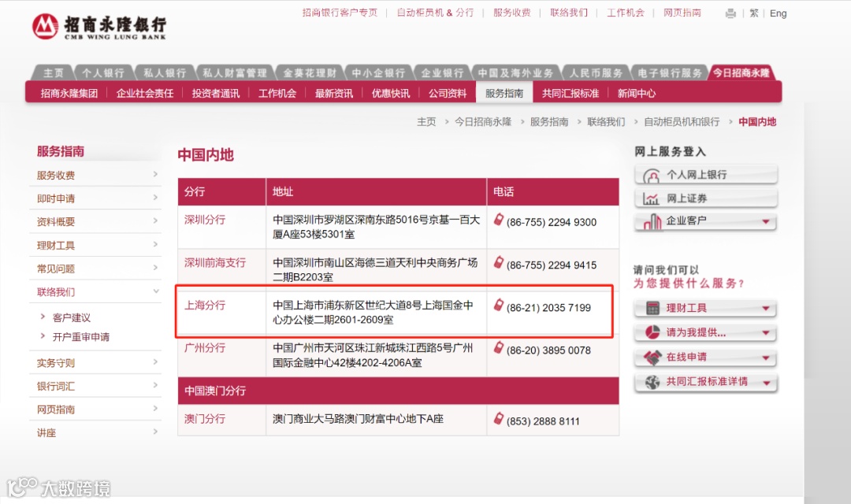Image resolution: width=851 pixels, height=504 pixels.
Task: Switch language to Eng
Action: (x=778, y=13)
